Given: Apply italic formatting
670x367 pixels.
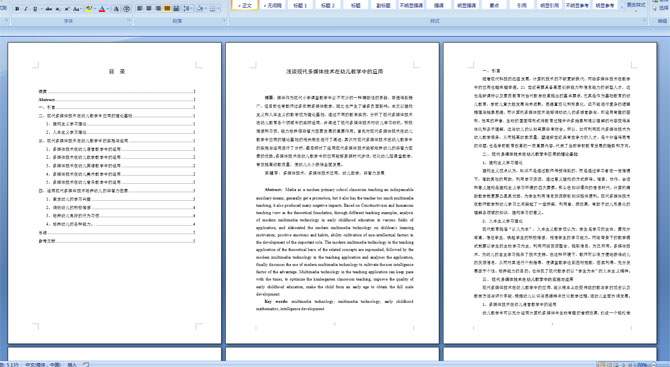Looking at the screenshot, I should [x=26, y=9].
